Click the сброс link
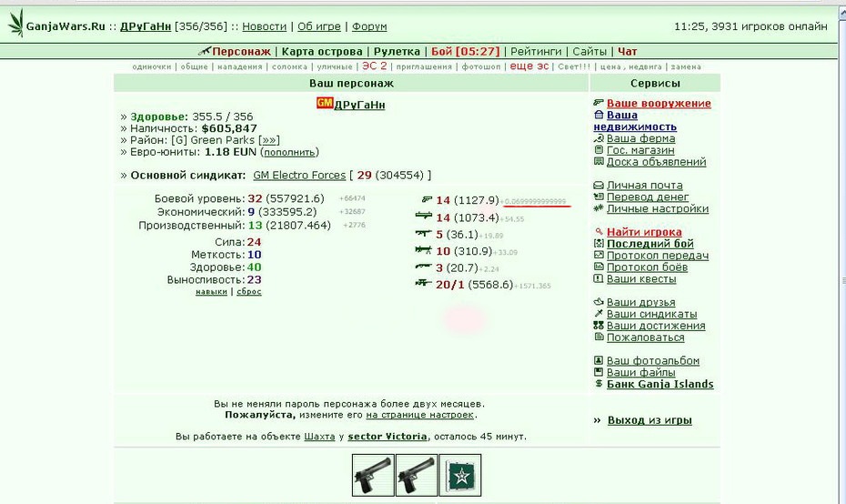 click(x=249, y=291)
